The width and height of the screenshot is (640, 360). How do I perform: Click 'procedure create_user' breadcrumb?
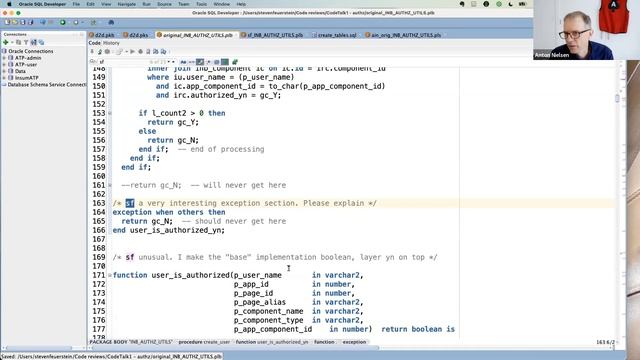(x=204, y=342)
